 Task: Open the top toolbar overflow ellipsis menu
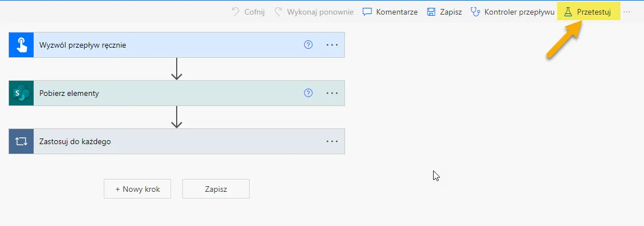627,12
